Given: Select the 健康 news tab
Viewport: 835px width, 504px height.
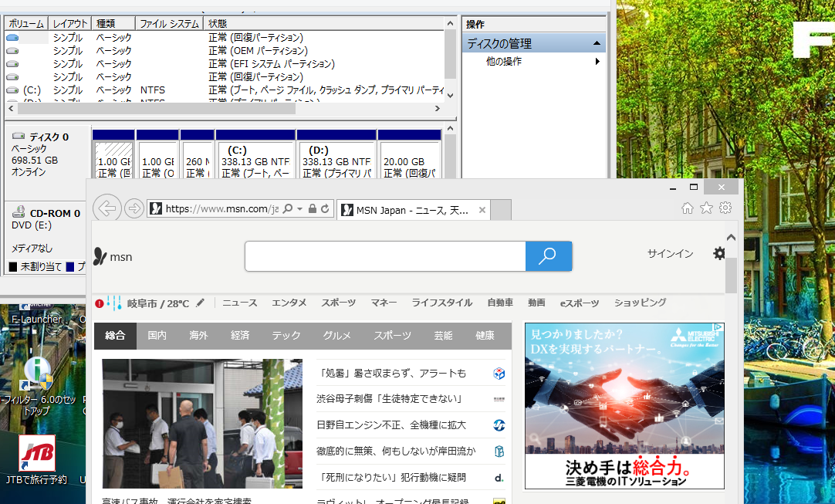Looking at the screenshot, I should (485, 336).
